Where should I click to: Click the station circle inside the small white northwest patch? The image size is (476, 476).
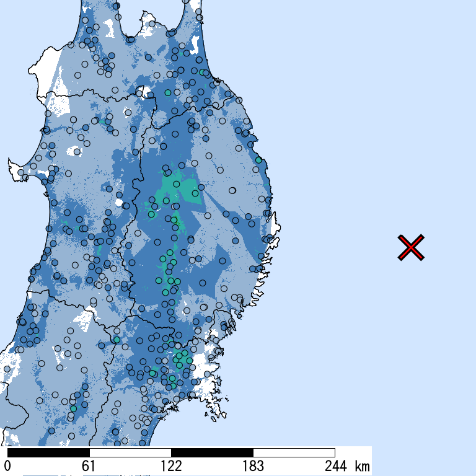point(77,151)
